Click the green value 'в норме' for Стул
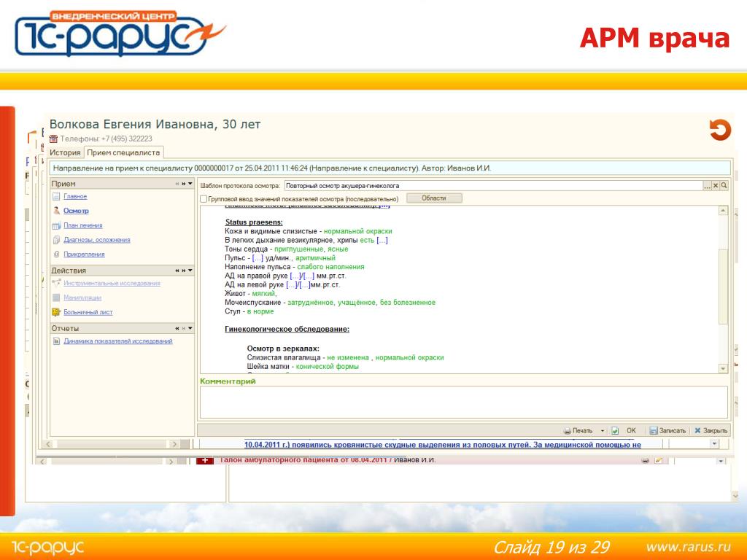747x560 pixels. (260, 311)
